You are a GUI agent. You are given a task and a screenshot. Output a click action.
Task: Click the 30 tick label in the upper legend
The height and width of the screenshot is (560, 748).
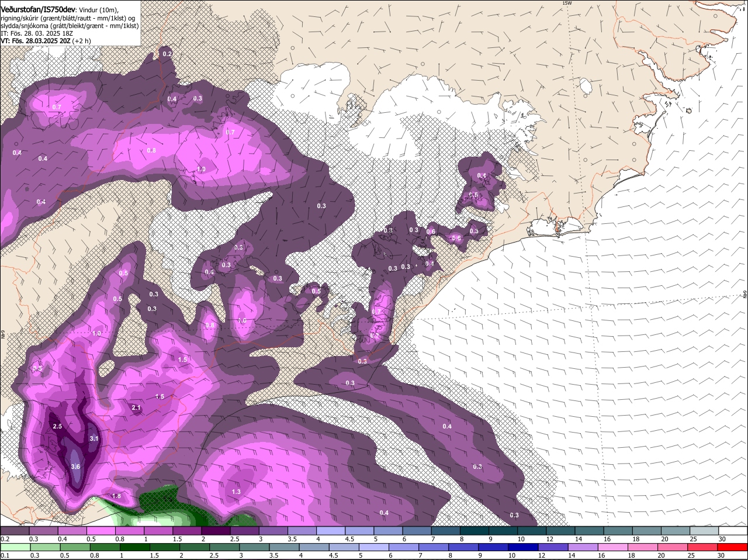[x=722, y=539]
